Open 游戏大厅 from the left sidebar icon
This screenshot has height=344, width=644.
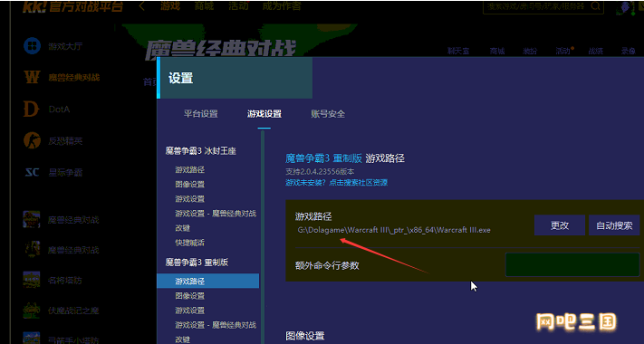[x=32, y=45]
